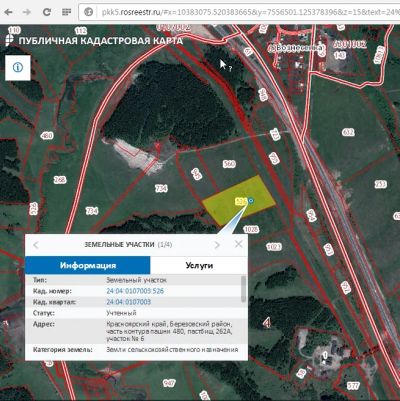Reload the page with refresh icon
This screenshot has height=401, width=400.
point(47,12)
